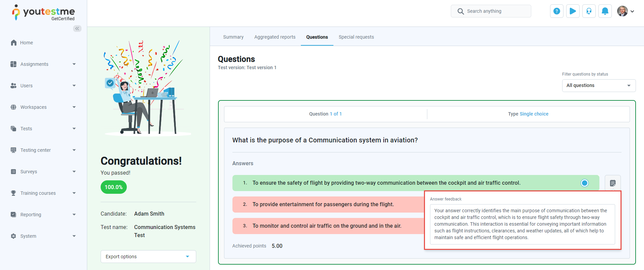Click the Home icon in sidebar
The image size is (644, 270).
(14, 43)
